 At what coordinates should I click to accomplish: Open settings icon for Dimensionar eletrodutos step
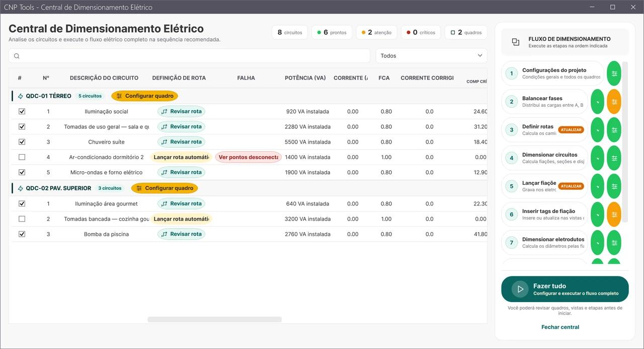[614, 243]
